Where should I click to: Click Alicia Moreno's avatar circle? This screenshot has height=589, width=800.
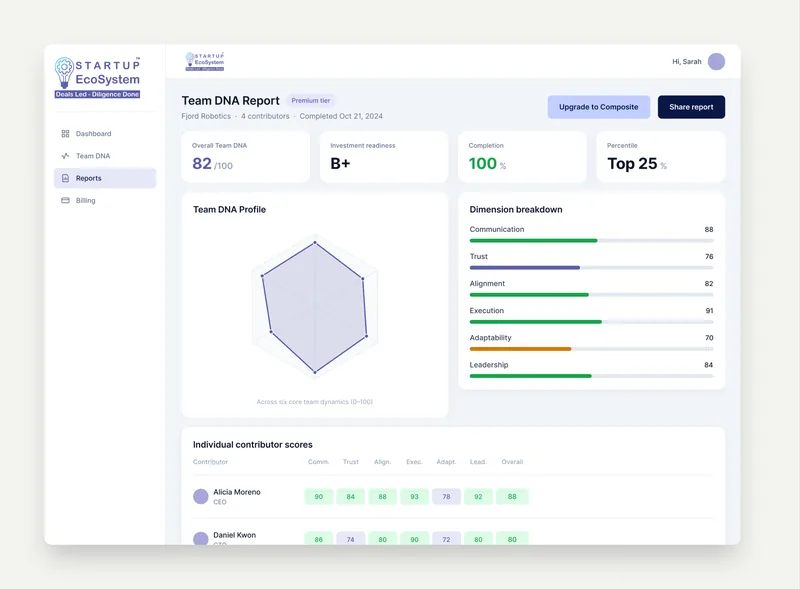coord(201,496)
